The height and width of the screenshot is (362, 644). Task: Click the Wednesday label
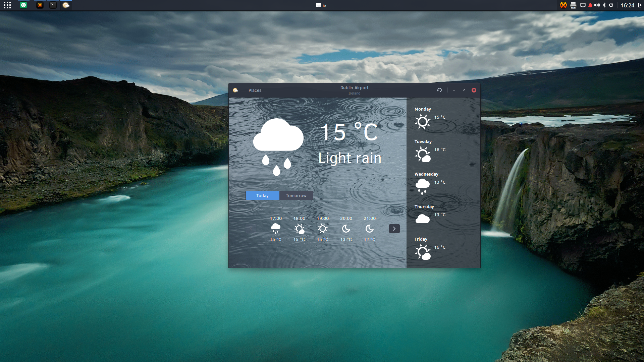(x=426, y=174)
